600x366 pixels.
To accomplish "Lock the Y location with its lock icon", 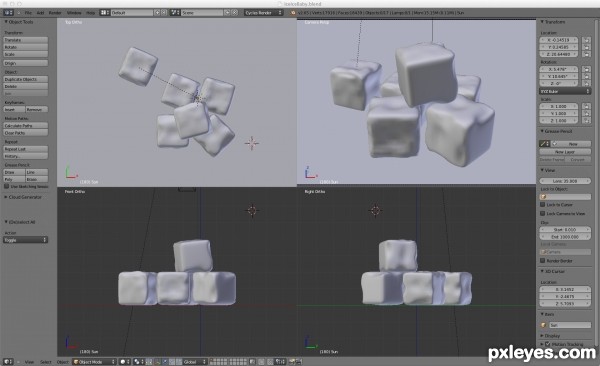I will pyautogui.click(x=586, y=47).
